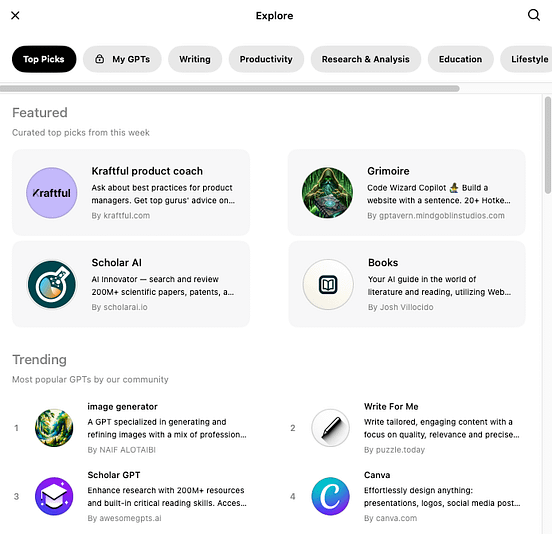The height and width of the screenshot is (534, 552).
Task: Open the Lifestyle category tab
Action: [527, 59]
